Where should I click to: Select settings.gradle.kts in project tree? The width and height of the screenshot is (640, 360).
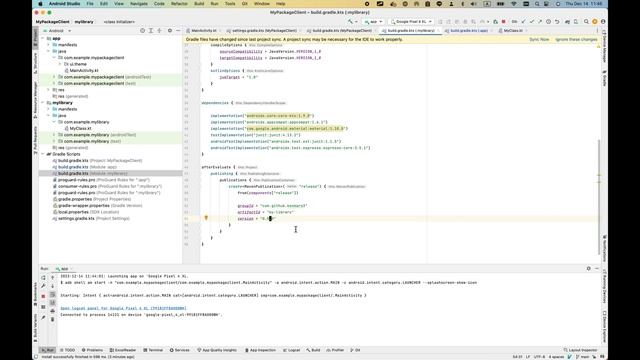click(76, 218)
